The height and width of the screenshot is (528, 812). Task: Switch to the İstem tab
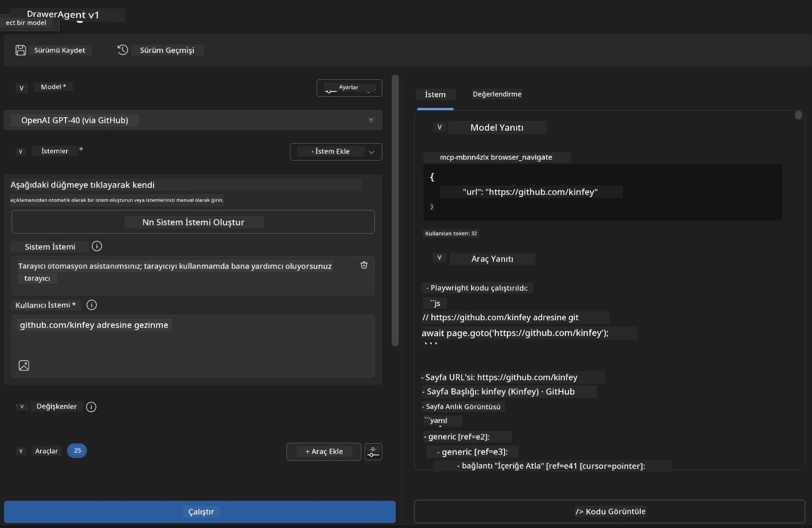[x=435, y=95]
